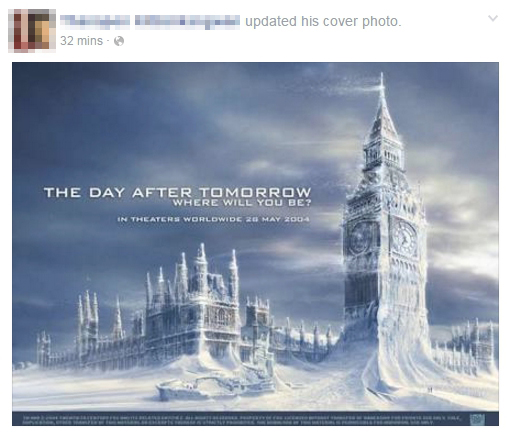Screen dimensions: 507x437
Task: Click the 'updated his cover photo' text
Action: coord(323,21)
